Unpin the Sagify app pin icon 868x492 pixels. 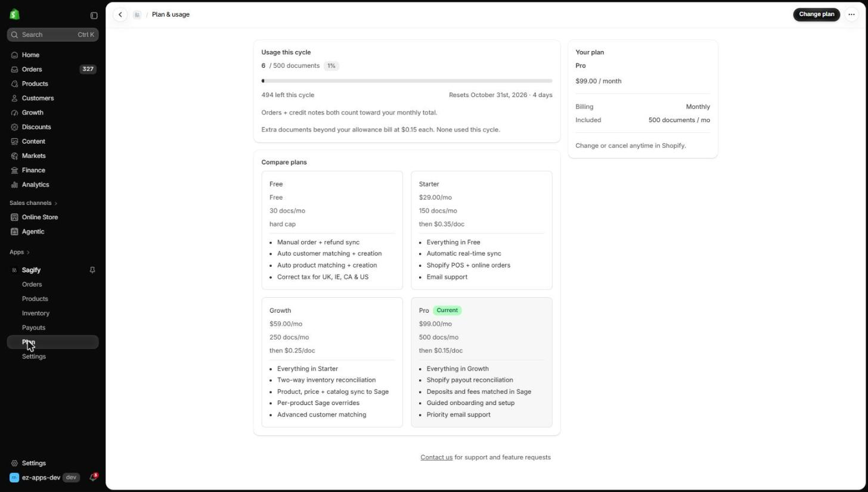[x=92, y=270]
